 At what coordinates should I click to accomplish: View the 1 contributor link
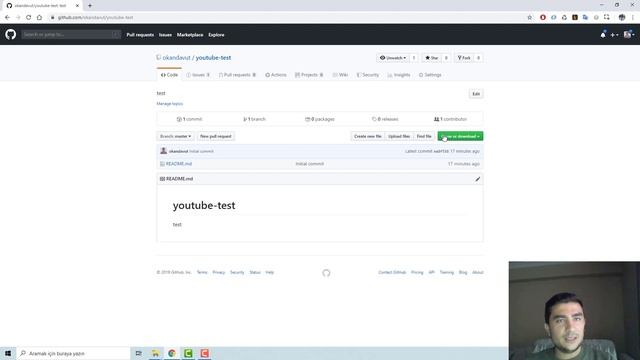coord(450,119)
